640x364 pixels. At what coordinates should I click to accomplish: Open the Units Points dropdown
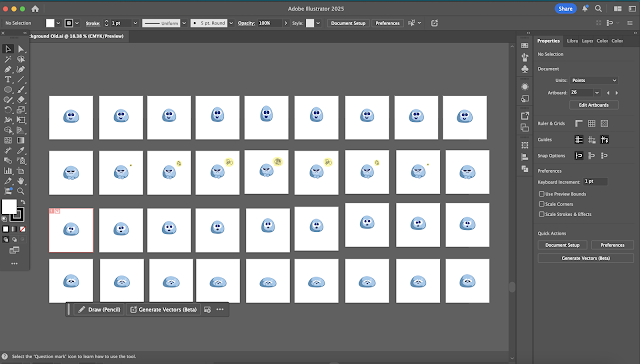pyautogui.click(x=594, y=80)
